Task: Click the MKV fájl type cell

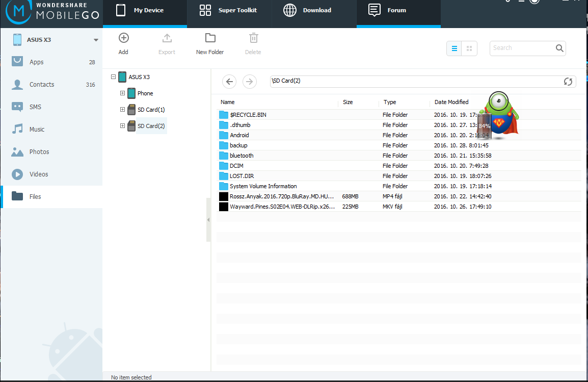Action: point(392,207)
